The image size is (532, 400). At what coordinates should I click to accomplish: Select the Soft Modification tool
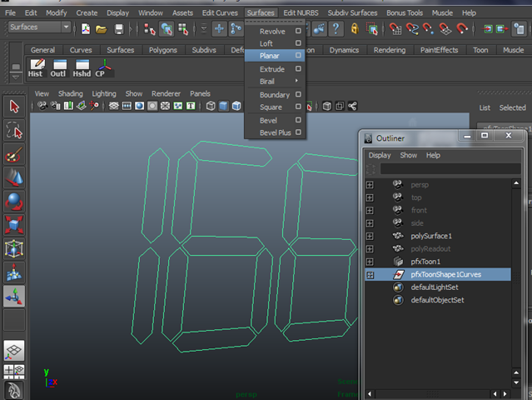[14, 272]
